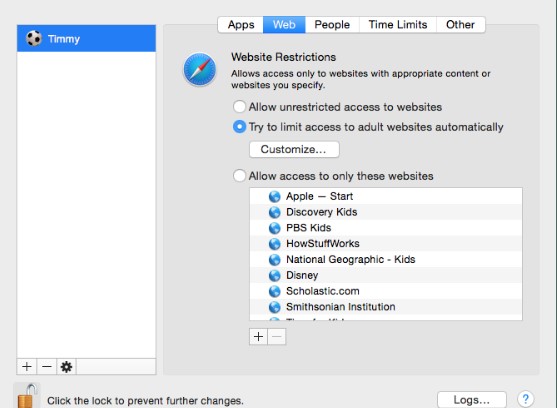
Task: Click the globe icon beside PBS Kids
Action: pyautogui.click(x=275, y=228)
